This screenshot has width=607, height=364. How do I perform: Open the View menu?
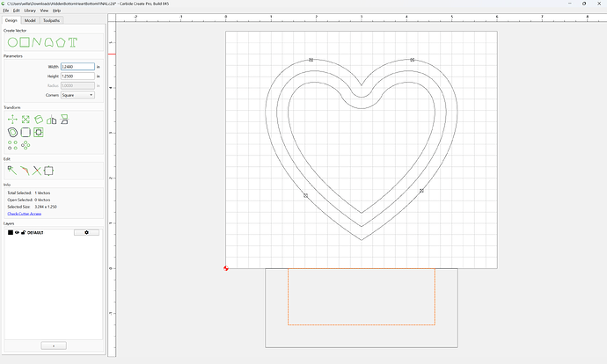pyautogui.click(x=44, y=11)
